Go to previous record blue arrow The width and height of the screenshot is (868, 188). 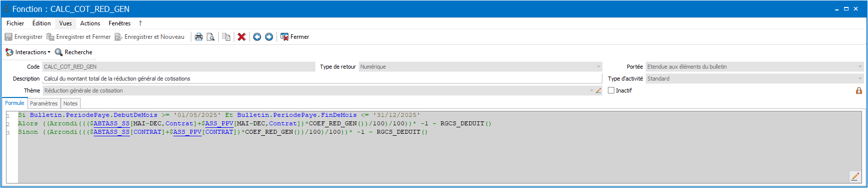(257, 37)
